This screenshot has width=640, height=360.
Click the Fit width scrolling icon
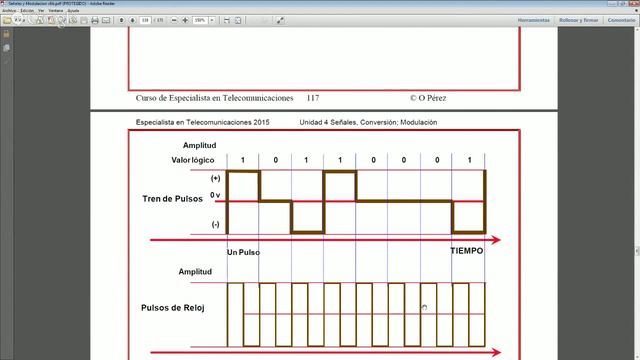tap(227, 20)
